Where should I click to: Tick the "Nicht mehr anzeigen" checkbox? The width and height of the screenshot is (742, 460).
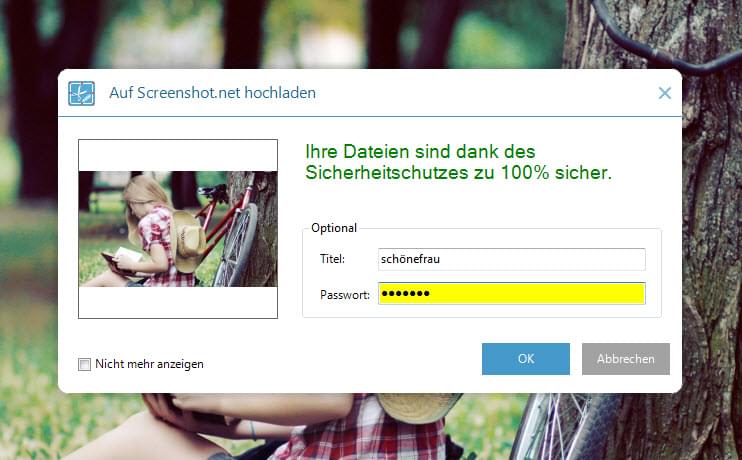(x=84, y=364)
